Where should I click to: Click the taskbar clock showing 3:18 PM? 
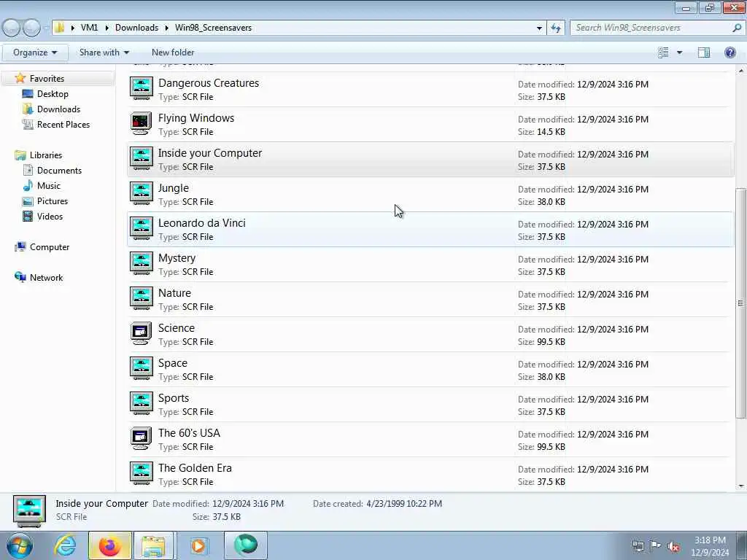(x=710, y=546)
